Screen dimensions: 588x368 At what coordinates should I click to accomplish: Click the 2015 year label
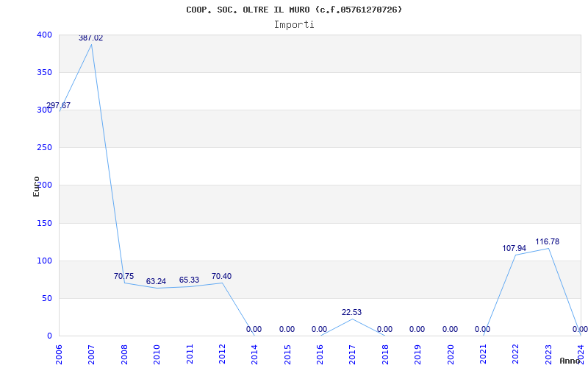[287, 354]
